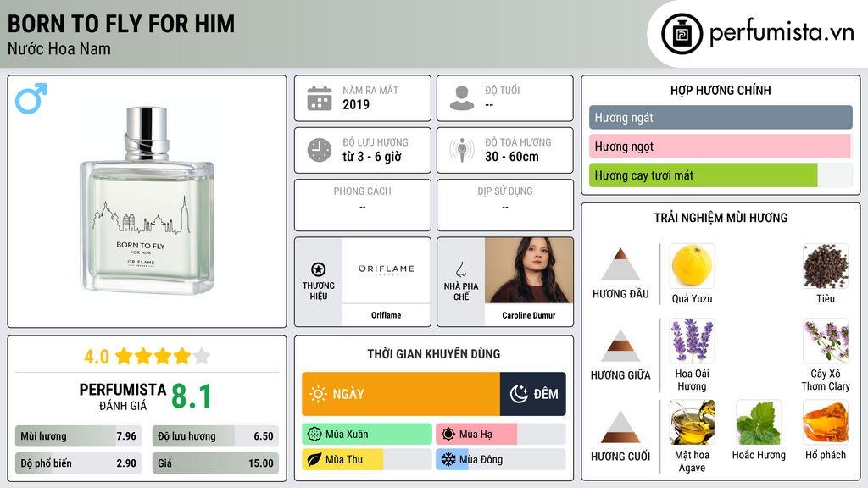Click the sun icon for Mùa Hạ

[448, 435]
